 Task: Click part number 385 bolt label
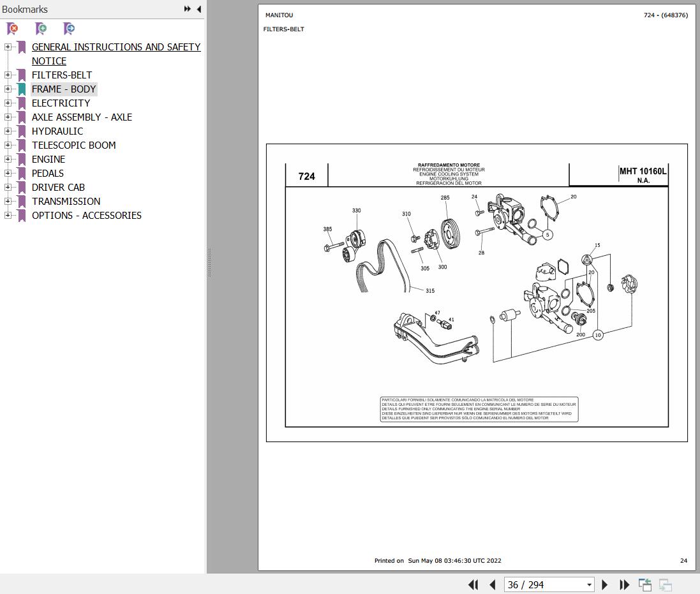(x=327, y=229)
